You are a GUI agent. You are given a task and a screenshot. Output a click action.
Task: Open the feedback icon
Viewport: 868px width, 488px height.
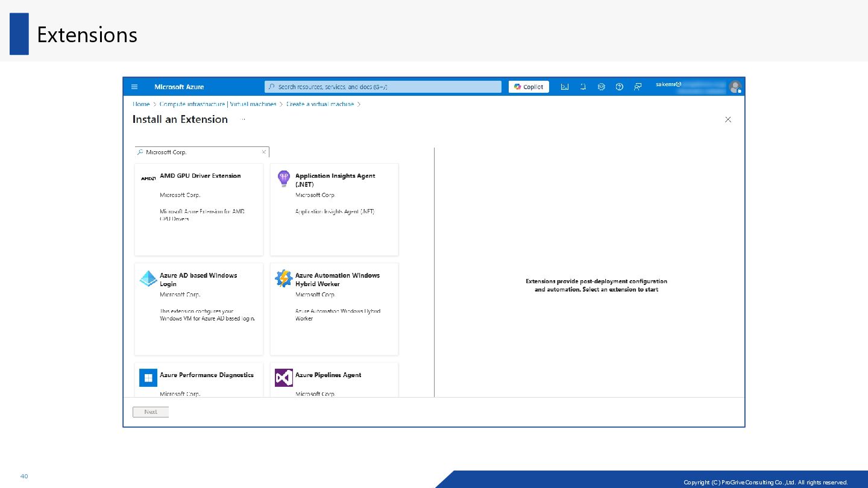(x=637, y=87)
